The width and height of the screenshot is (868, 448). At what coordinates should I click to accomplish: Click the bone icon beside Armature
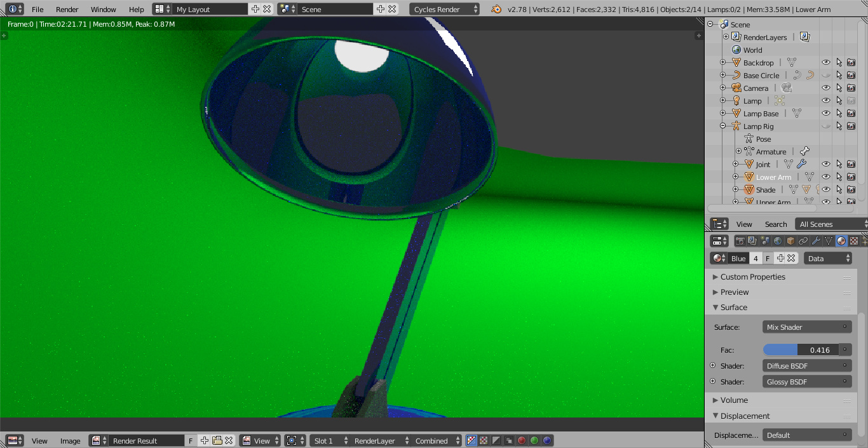coord(804,151)
